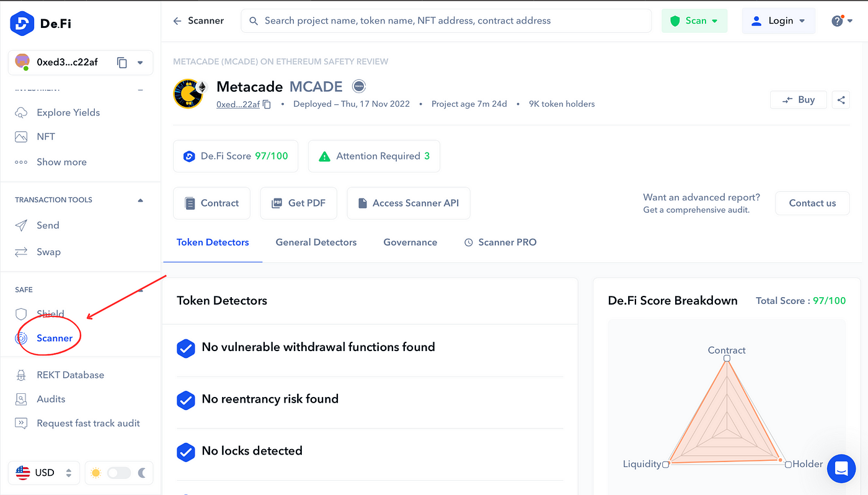
Task: Click the US flag currency icon
Action: (x=22, y=473)
